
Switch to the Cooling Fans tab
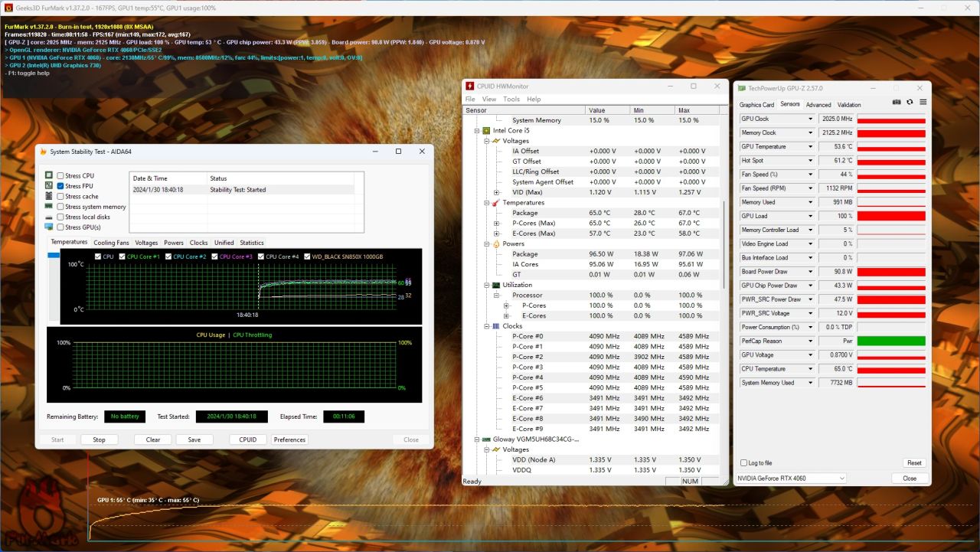point(111,243)
